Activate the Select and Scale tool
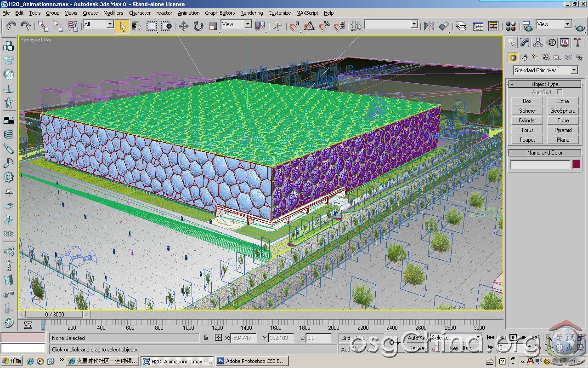588x368 pixels. (213, 26)
